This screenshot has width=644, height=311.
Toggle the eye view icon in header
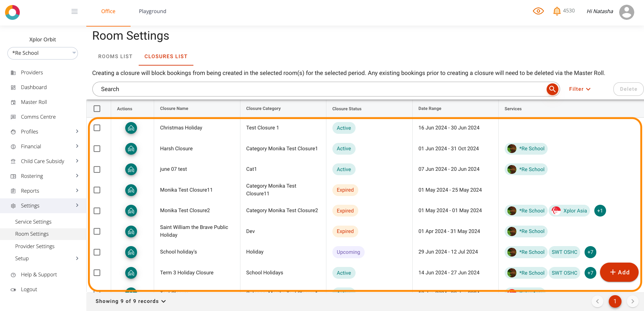pyautogui.click(x=538, y=11)
